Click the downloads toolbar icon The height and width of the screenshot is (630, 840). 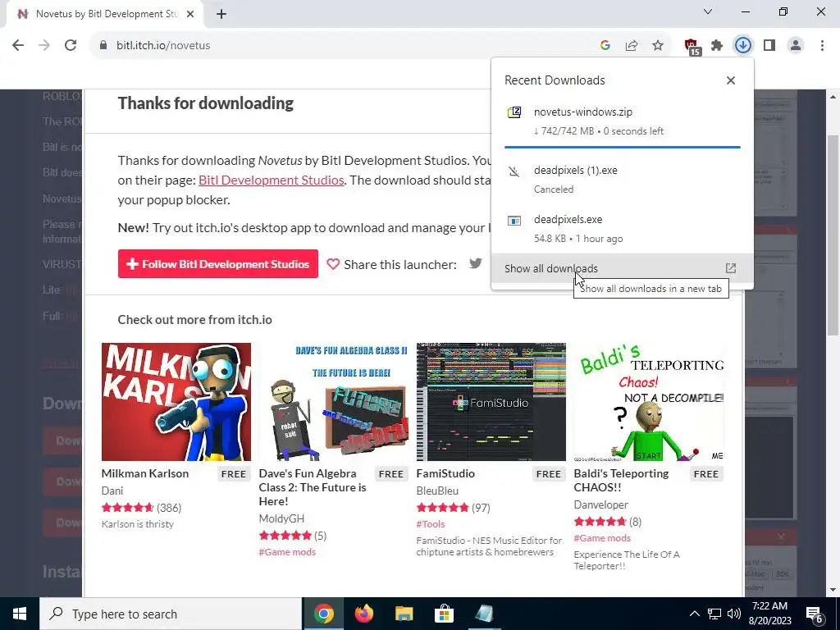[x=743, y=46]
